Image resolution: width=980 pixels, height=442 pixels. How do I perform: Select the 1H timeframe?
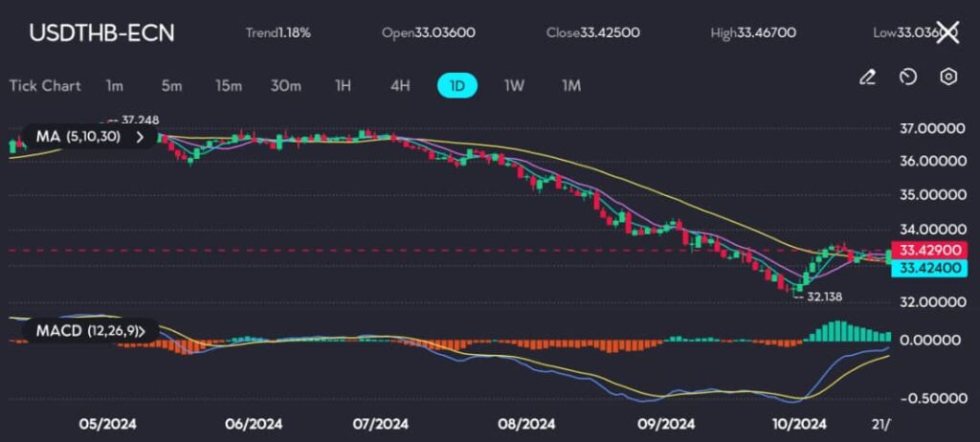[343, 85]
